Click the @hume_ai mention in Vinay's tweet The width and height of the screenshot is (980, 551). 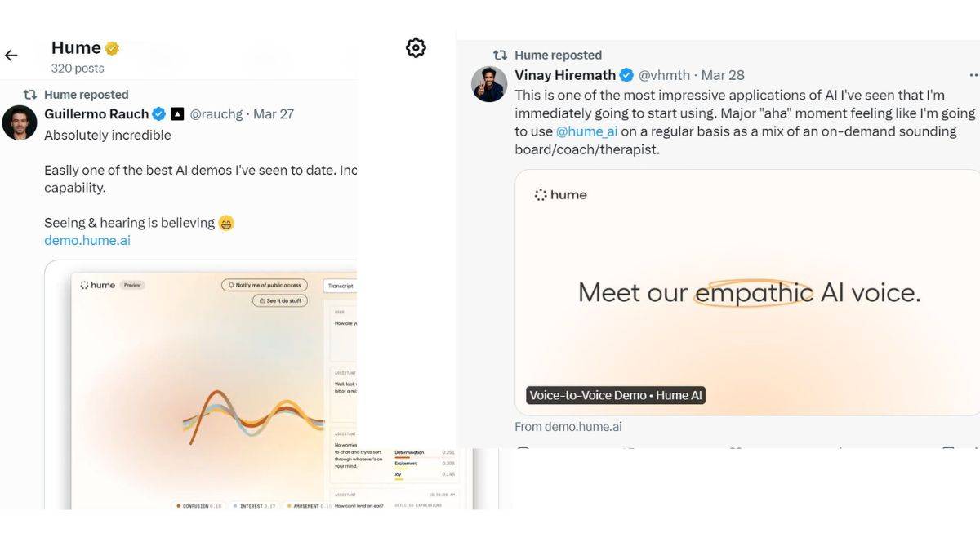point(586,131)
